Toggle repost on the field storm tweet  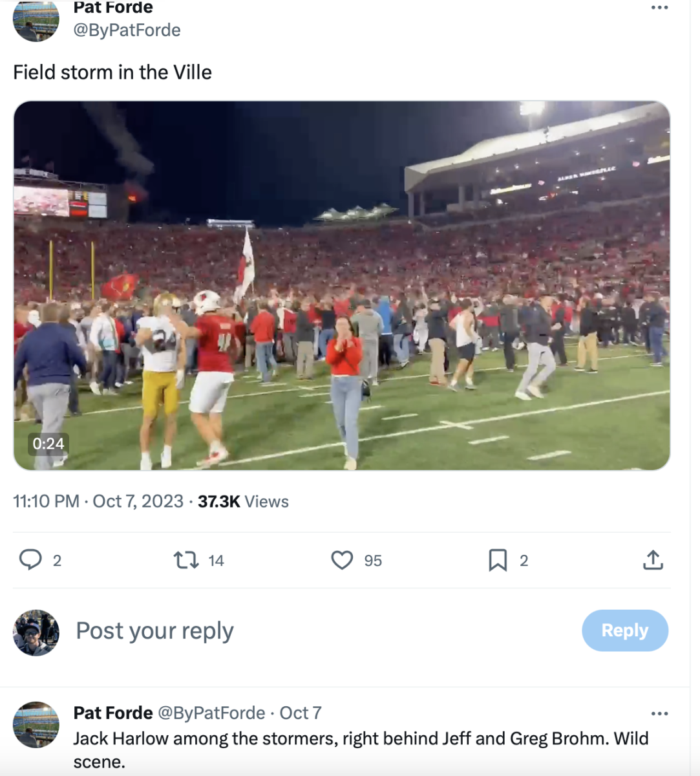pyautogui.click(x=187, y=561)
